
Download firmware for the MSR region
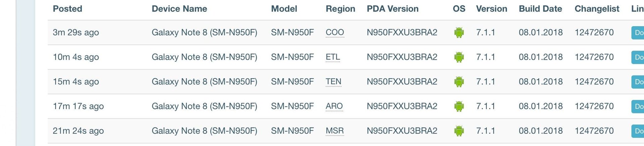tap(638, 131)
